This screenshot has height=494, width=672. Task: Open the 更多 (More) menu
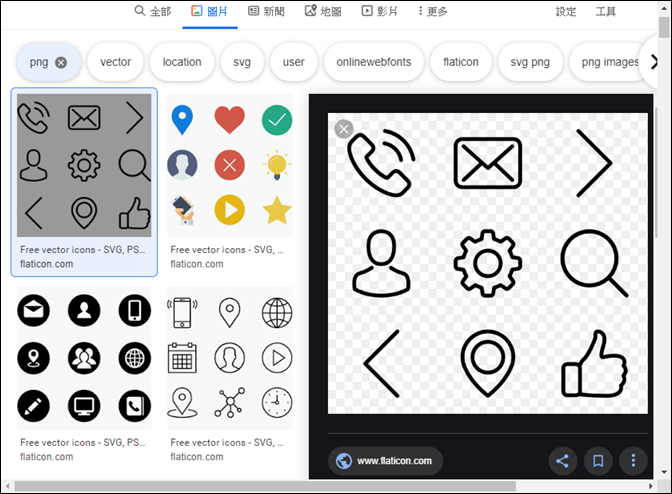(x=433, y=11)
